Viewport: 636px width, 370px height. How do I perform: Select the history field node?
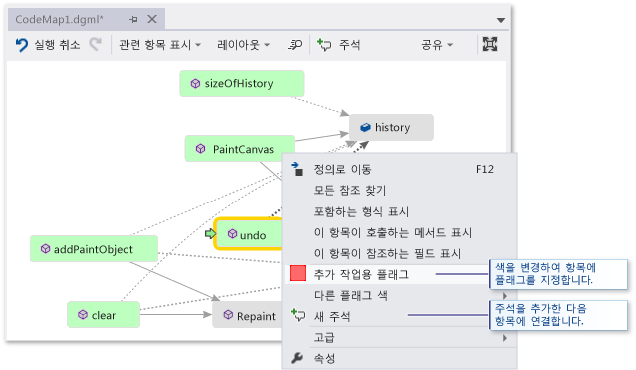tap(391, 127)
